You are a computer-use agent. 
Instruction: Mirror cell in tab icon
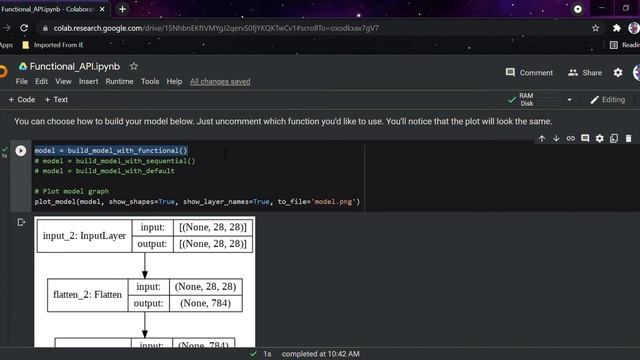click(614, 138)
